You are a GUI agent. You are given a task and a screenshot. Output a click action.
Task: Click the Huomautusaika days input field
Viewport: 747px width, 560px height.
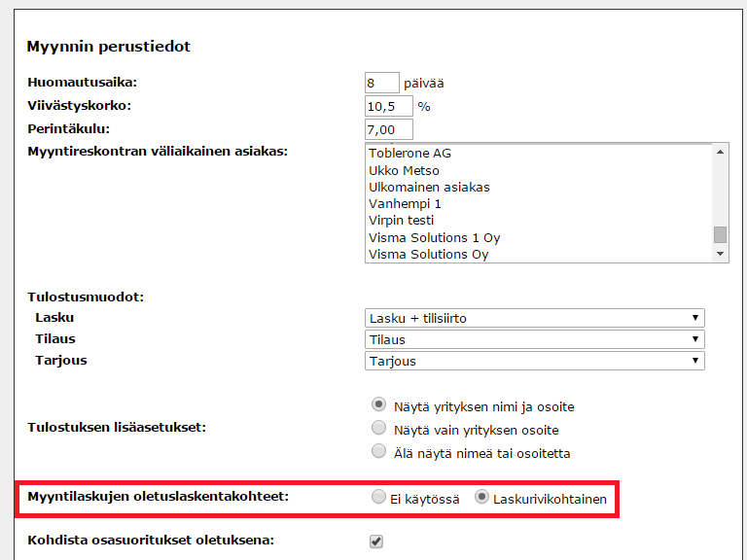[381, 83]
